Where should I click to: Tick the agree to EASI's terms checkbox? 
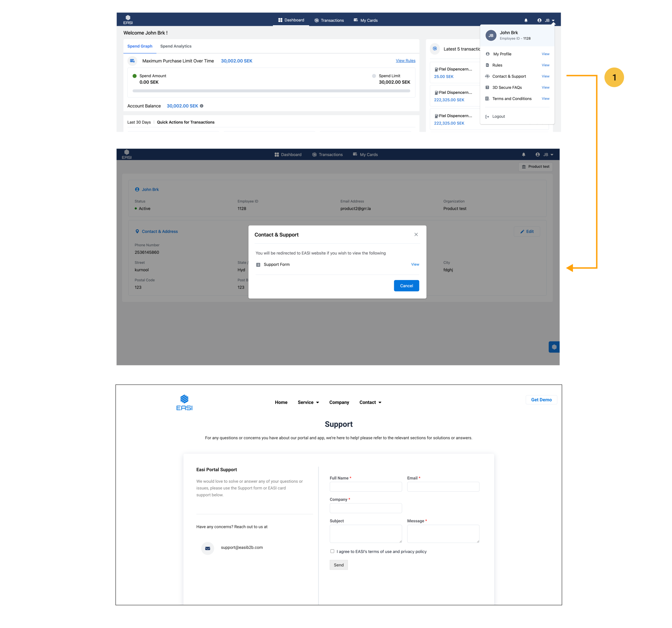tap(332, 551)
